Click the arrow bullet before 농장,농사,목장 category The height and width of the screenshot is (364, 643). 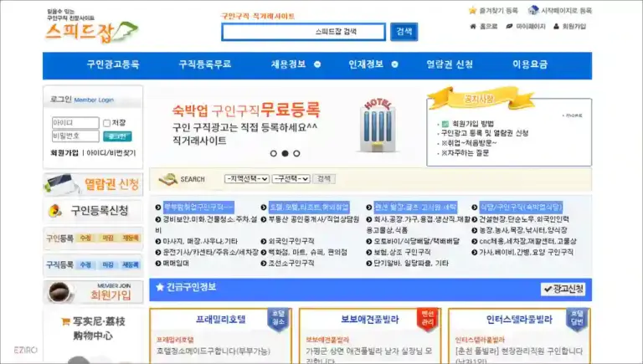click(475, 230)
